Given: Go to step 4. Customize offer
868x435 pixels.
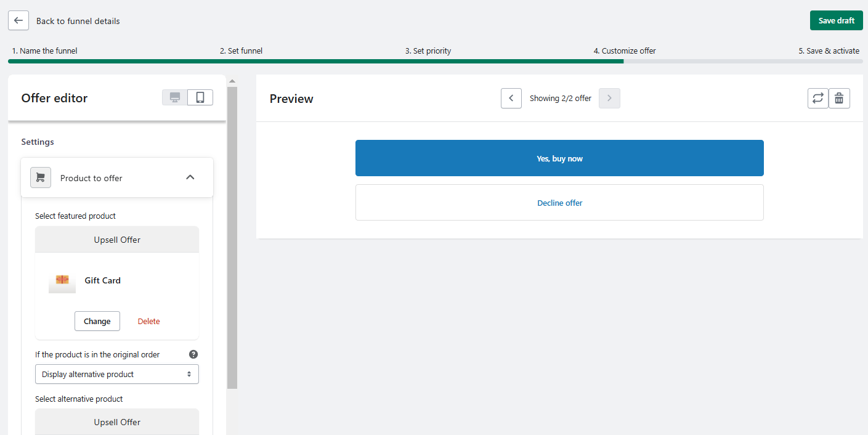Looking at the screenshot, I should pos(625,51).
